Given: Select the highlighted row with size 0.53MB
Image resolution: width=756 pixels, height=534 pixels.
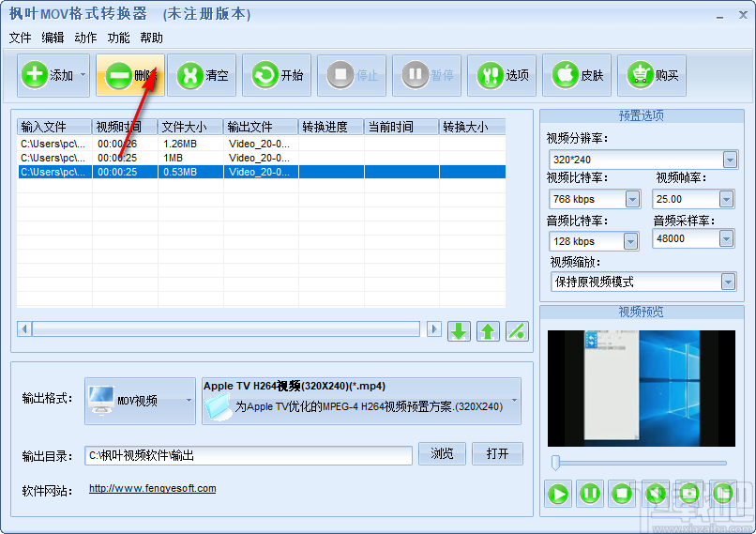Looking at the screenshot, I should pyautogui.click(x=262, y=172).
